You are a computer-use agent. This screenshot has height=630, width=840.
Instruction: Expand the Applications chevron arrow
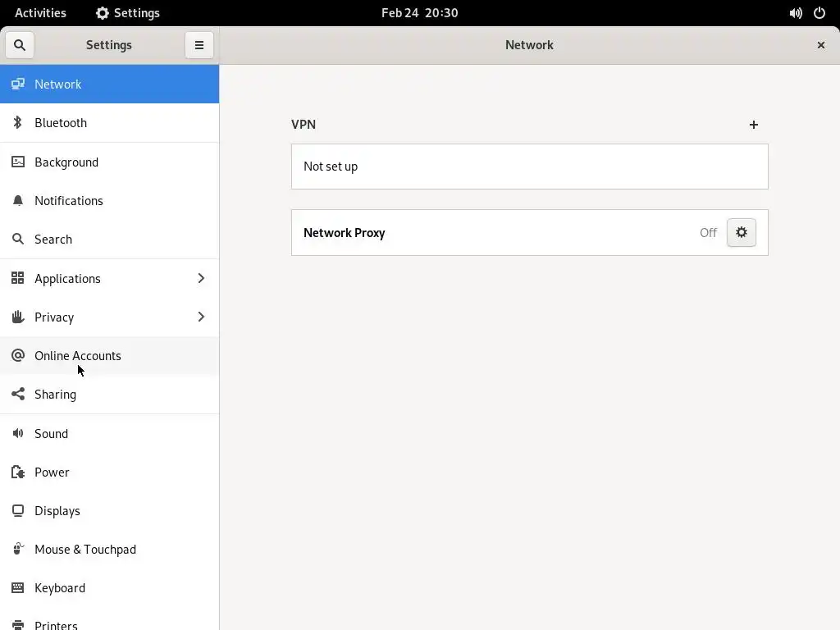coord(202,278)
